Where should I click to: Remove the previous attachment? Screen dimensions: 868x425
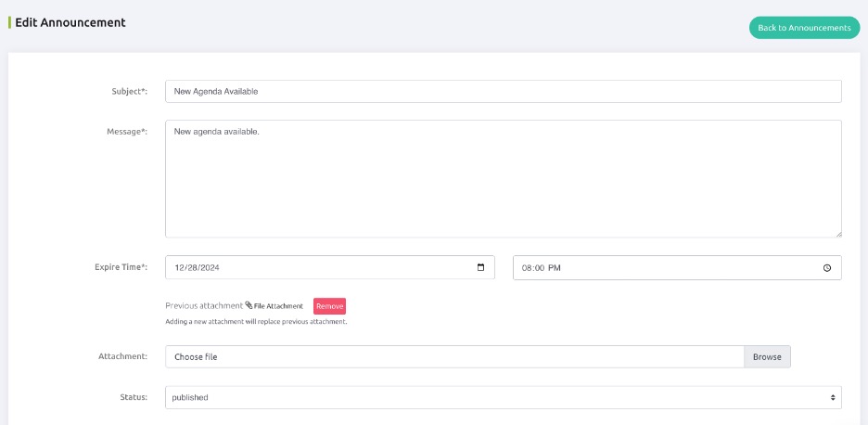(329, 306)
